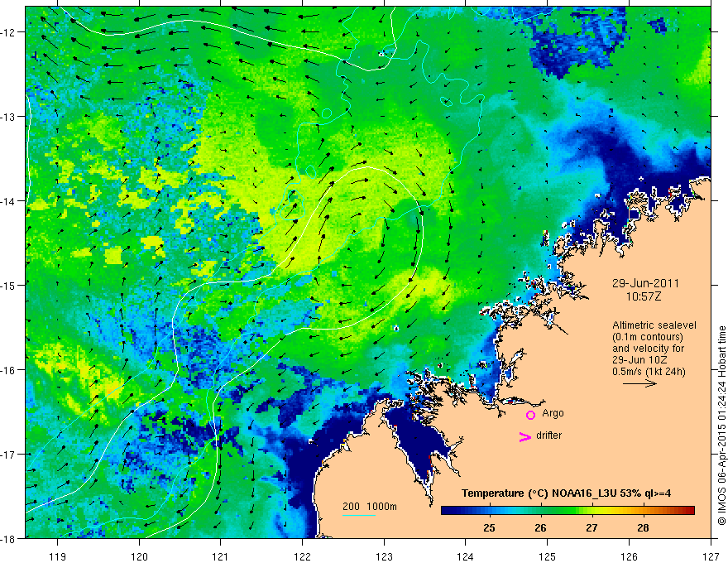Click the '29-Jun-2011' date label
Image resolution: width=728 pixels, height=563 pixels.
tap(645, 283)
